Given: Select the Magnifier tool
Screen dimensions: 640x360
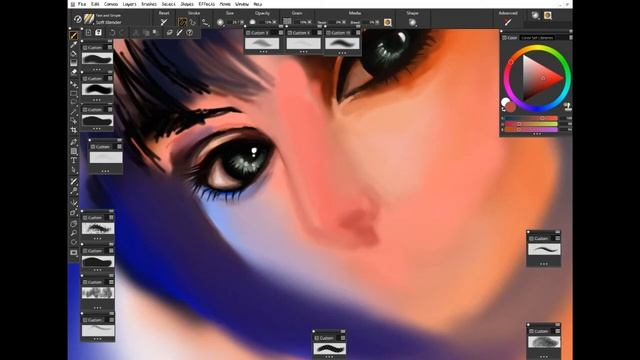Looking at the screenshot, I should click(73, 233).
